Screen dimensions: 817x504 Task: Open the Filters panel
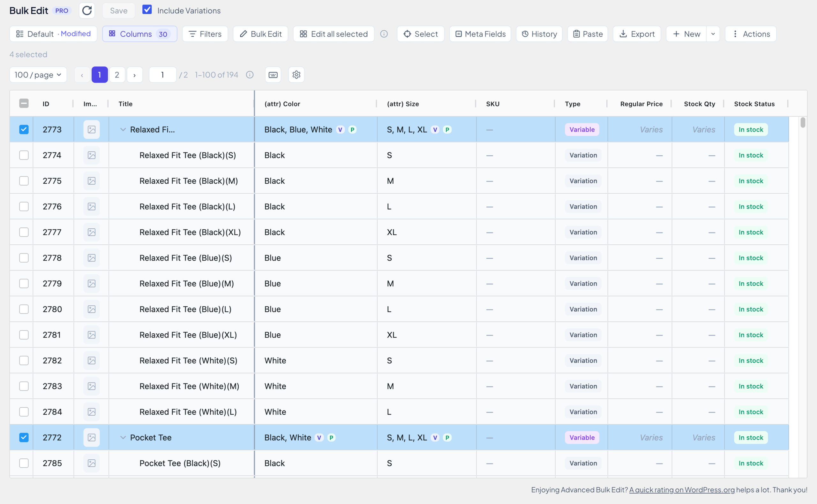point(205,34)
